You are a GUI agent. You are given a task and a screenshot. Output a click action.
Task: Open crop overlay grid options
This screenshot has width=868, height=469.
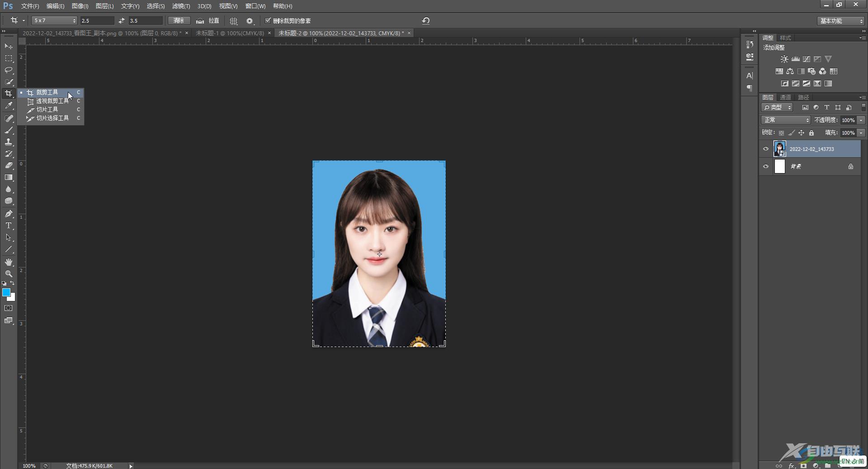(x=234, y=21)
